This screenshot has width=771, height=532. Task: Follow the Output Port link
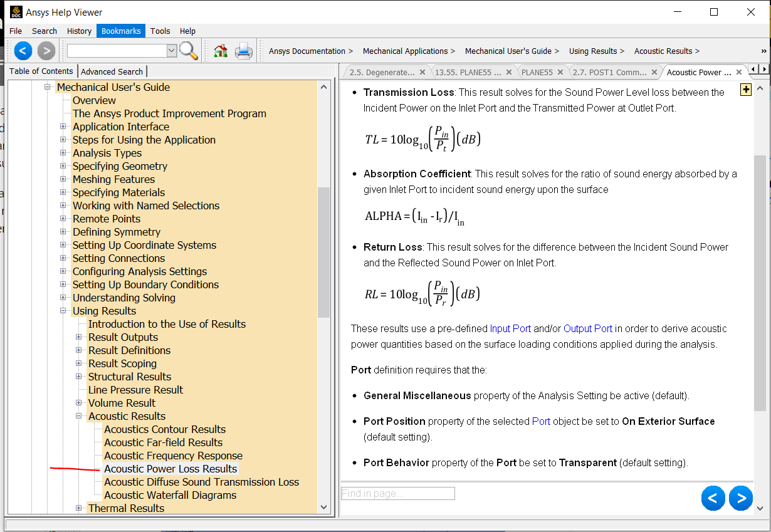pos(587,328)
